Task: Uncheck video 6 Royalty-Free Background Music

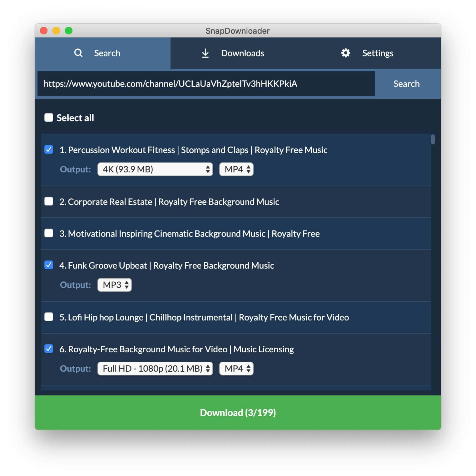Action: 49,349
